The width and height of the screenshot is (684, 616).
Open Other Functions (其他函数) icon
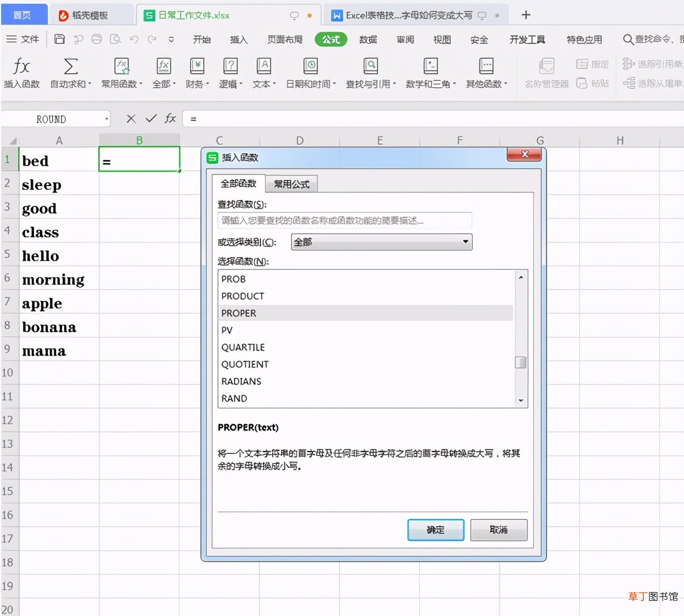coord(486,66)
